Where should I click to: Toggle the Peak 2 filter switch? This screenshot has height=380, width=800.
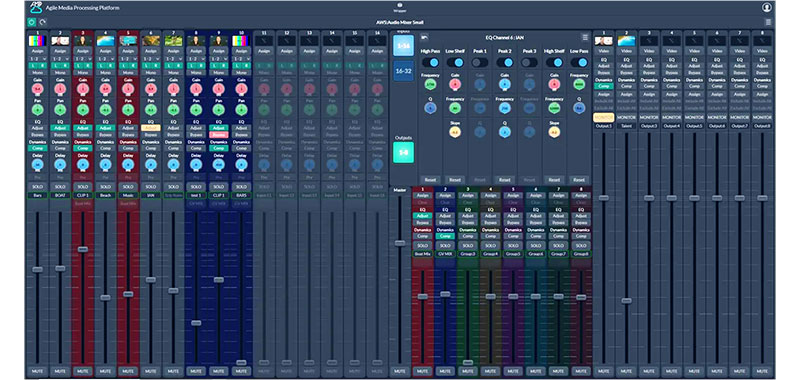[x=504, y=62]
